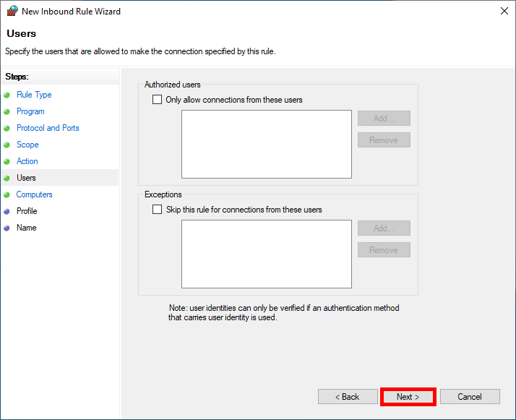516x420 pixels.
Task: Open the Protocol and Ports step
Action: pyautogui.click(x=48, y=128)
